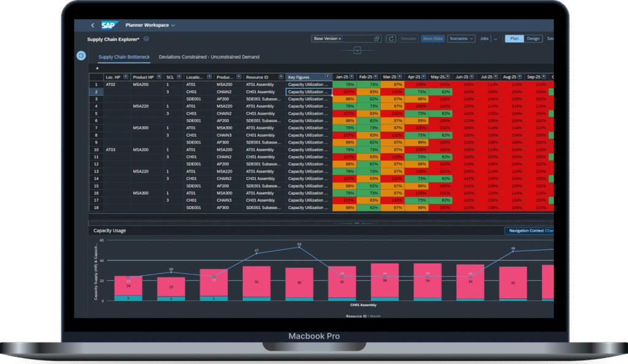
Task: Click the Save Data button
Action: [432, 39]
